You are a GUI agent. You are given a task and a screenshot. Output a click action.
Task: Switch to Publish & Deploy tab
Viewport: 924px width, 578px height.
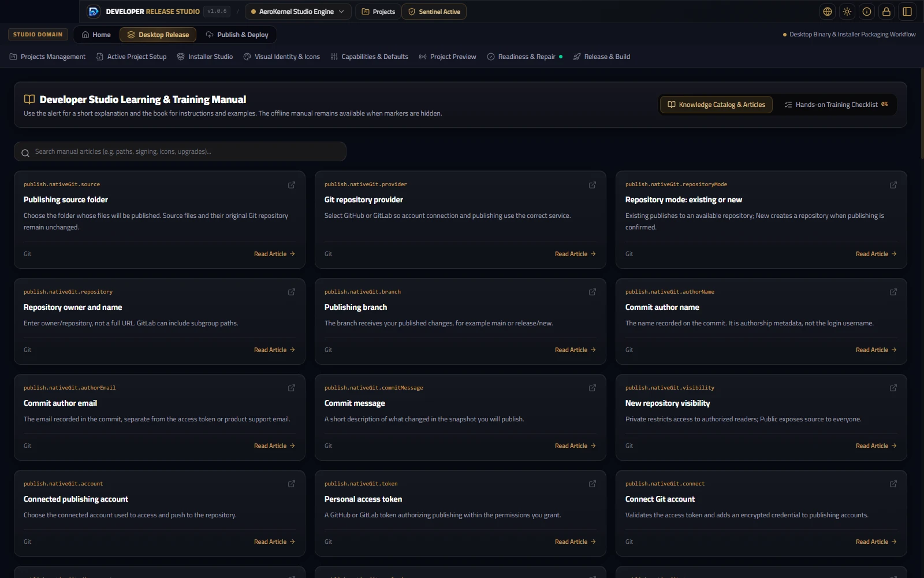point(237,35)
